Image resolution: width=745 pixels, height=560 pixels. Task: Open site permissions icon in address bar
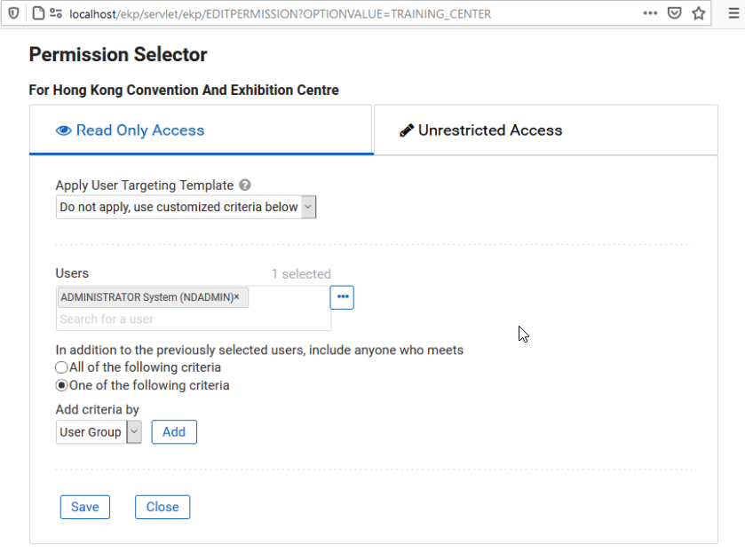pyautogui.click(x=56, y=13)
